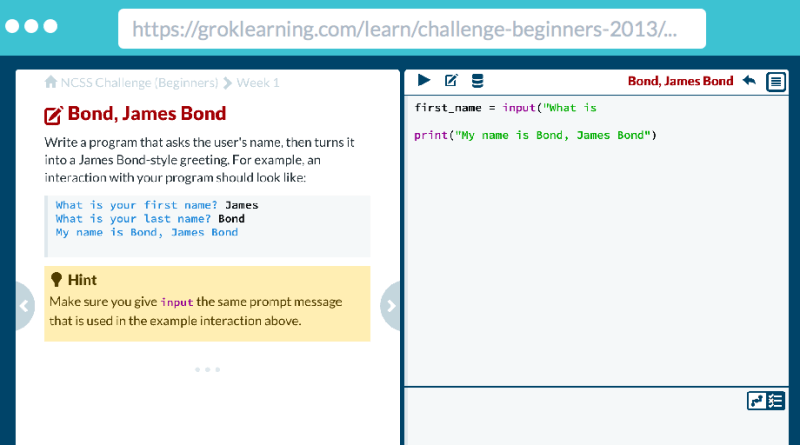Screen dimensions: 800x445
Task: Click the undo/reset arrow icon
Action: tap(749, 81)
